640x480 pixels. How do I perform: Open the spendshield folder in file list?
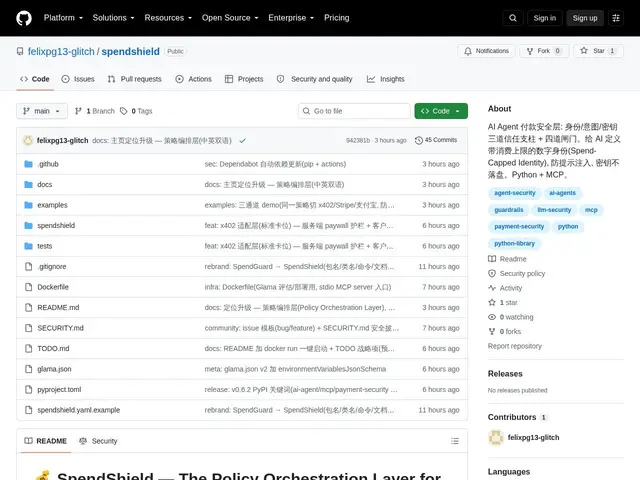[56, 225]
